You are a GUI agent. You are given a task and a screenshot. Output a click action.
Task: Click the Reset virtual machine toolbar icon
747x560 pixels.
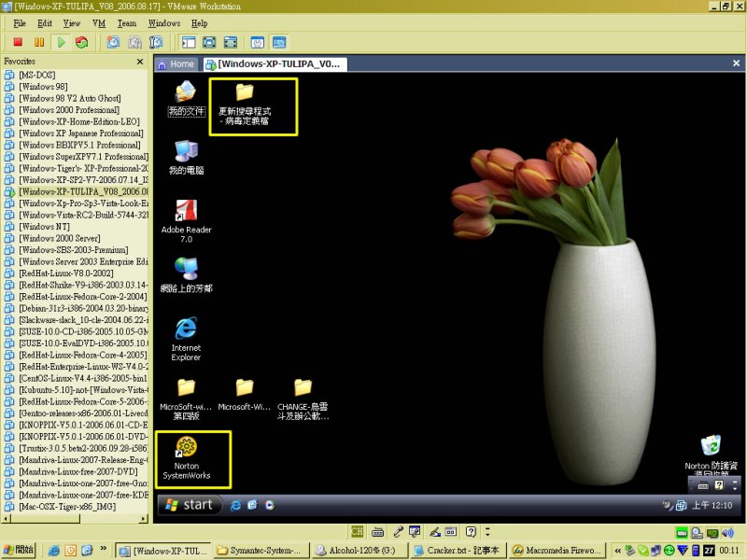pos(81,42)
